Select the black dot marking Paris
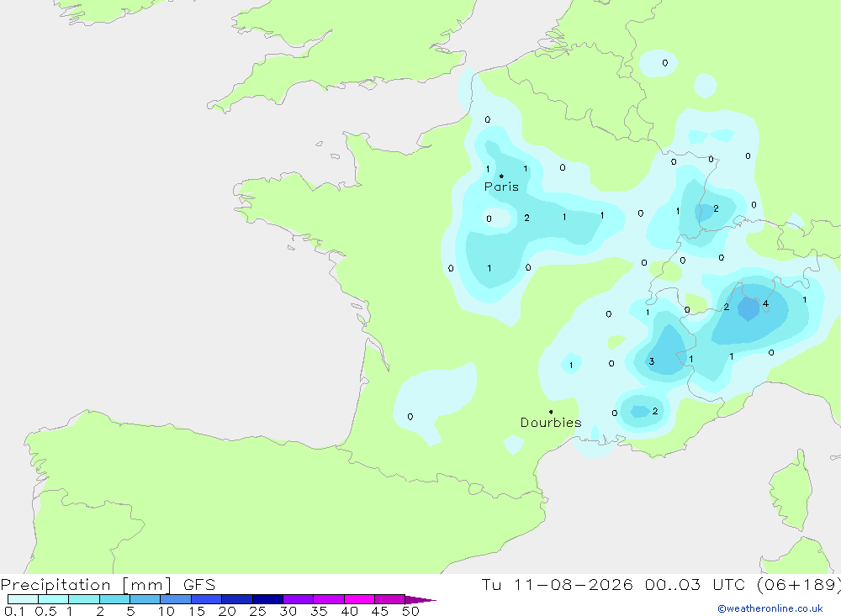The image size is (841, 616). [501, 176]
